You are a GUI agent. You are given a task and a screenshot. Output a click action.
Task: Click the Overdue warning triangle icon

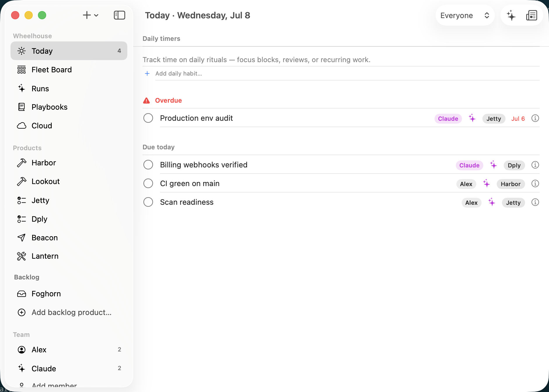tap(146, 101)
